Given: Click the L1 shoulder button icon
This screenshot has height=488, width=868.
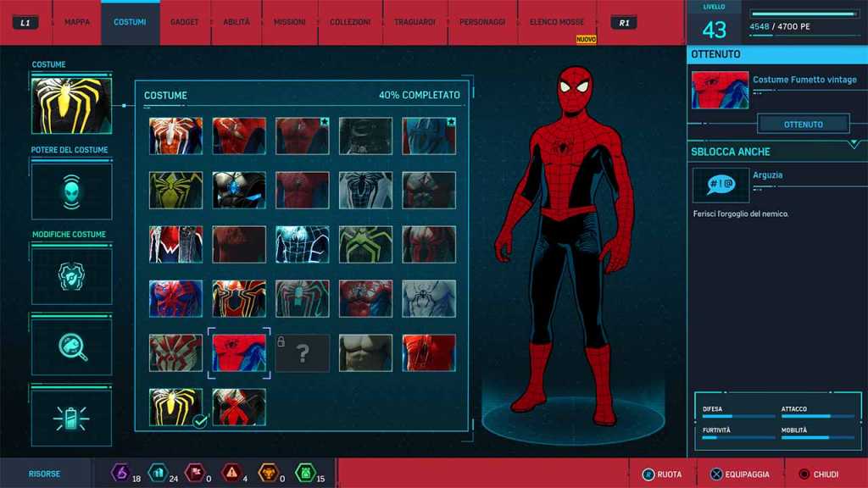Looking at the screenshot, I should (25, 23).
